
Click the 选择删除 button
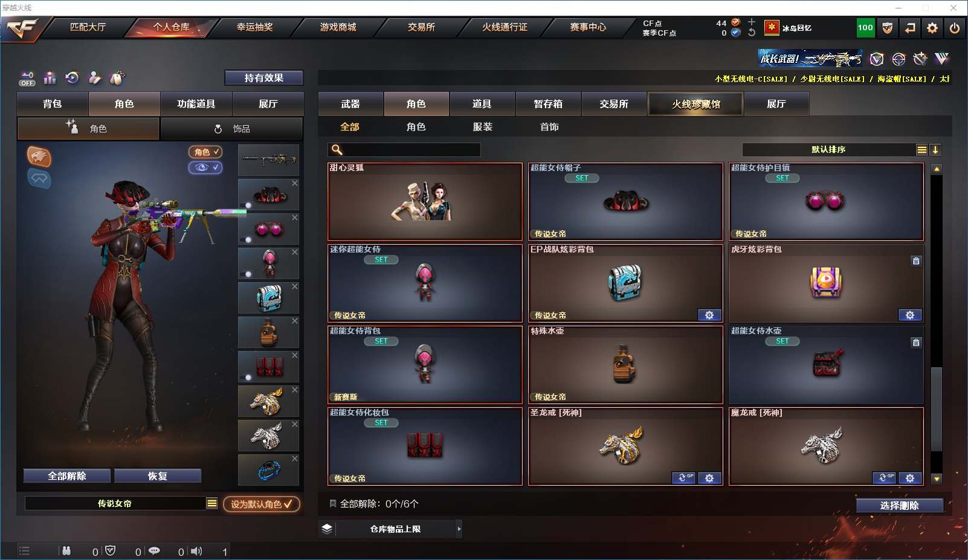899,506
